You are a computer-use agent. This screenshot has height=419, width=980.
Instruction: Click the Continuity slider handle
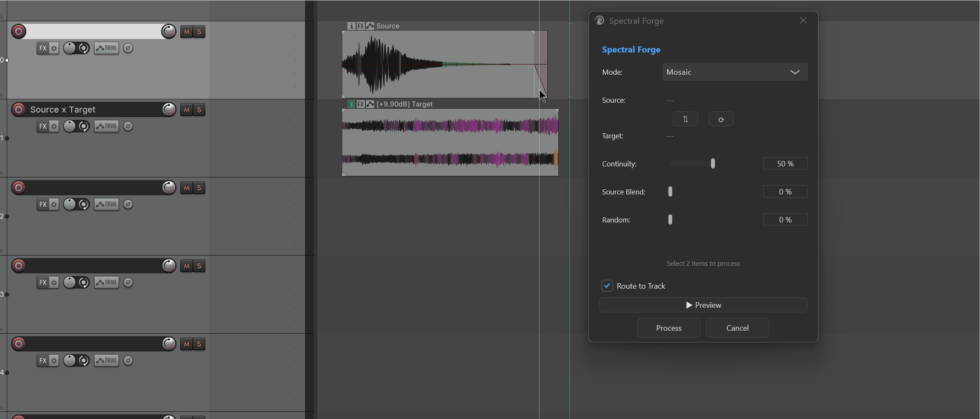point(713,163)
